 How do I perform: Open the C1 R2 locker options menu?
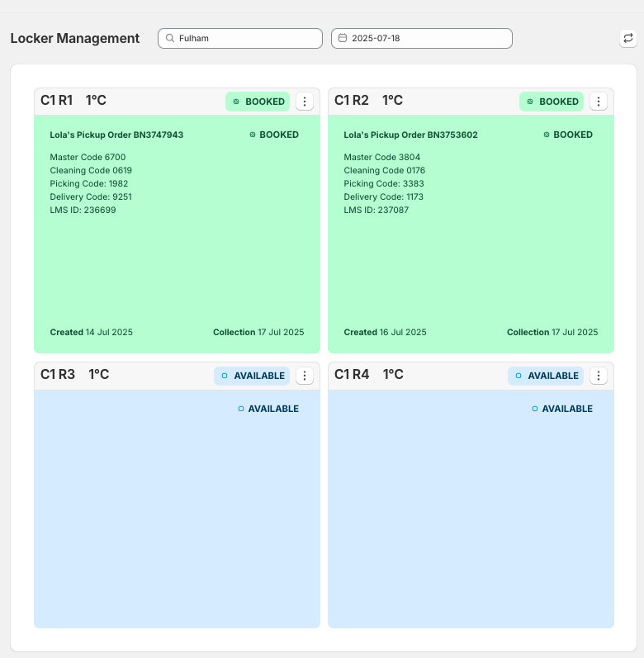(599, 102)
